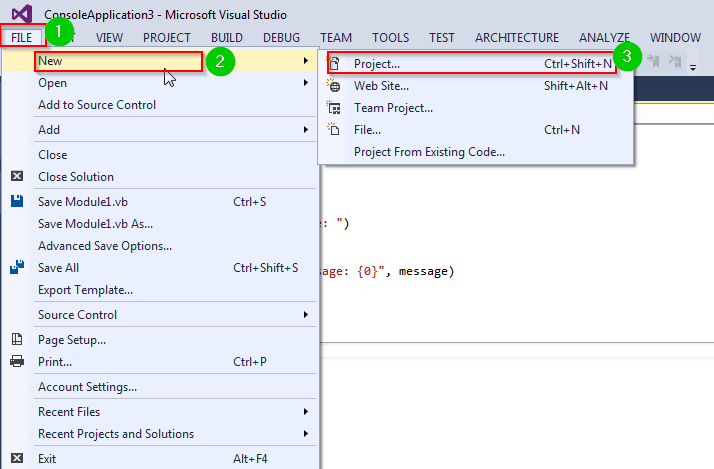
Task: Click the Exit icon in File menu
Action: [x=17, y=458]
